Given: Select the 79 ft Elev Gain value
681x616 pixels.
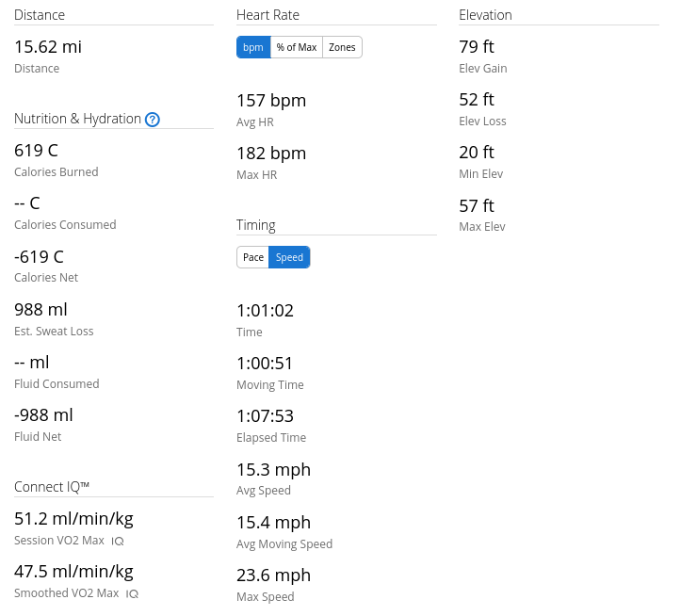Looking at the screenshot, I should pos(477,47).
